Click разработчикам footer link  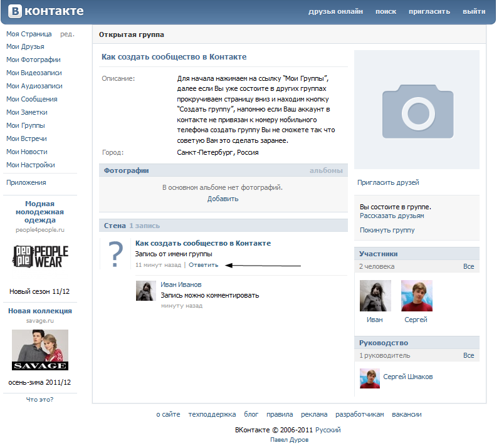click(361, 416)
